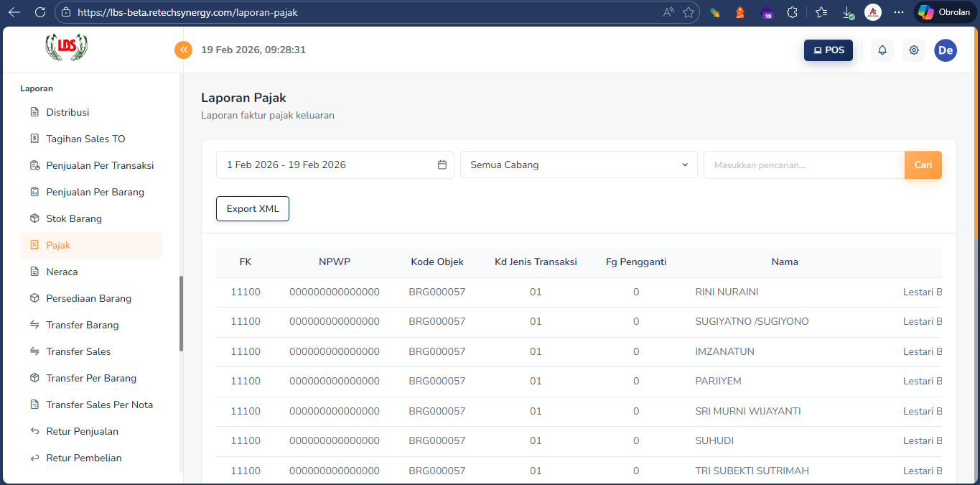The image size is (980, 485).
Task: Open the browser favorites list icon
Action: tap(821, 12)
